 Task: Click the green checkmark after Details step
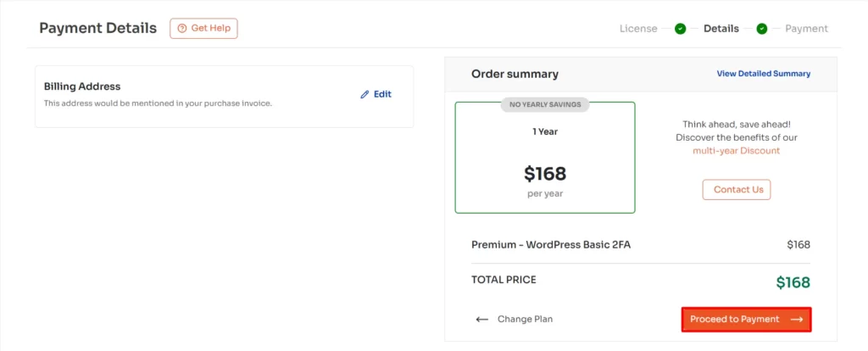[761, 29]
